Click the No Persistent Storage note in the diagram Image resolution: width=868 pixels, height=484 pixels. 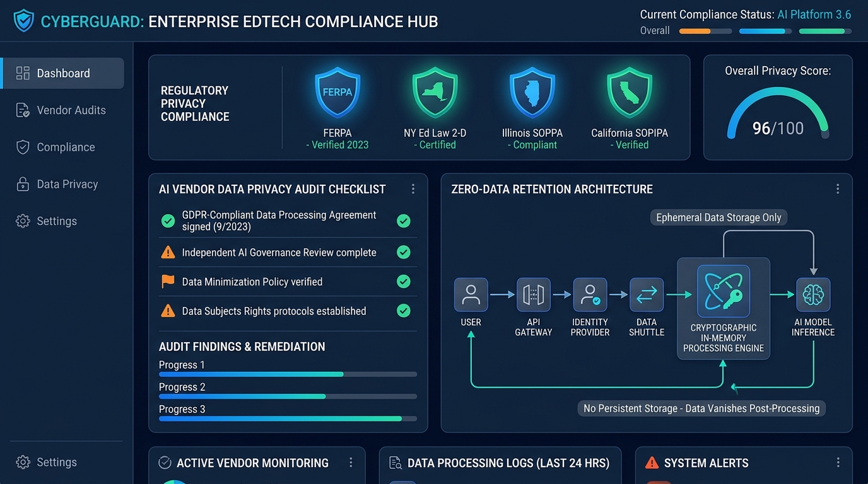[701, 408]
